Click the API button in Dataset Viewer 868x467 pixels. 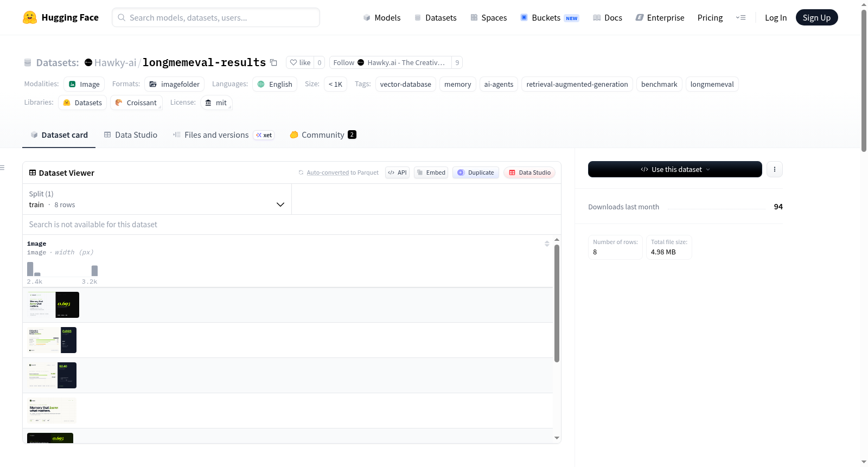397,172
